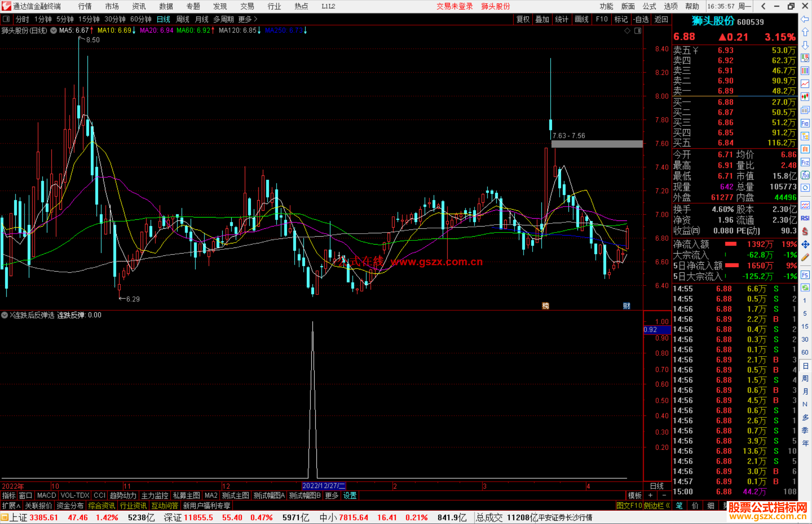Click the RSI indicator icon

(x=805, y=218)
